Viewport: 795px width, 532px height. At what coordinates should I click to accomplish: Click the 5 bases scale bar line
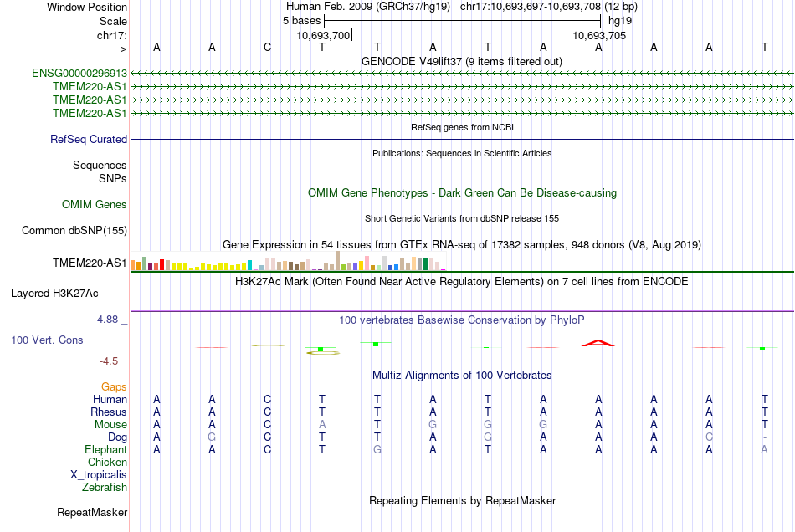tap(463, 21)
